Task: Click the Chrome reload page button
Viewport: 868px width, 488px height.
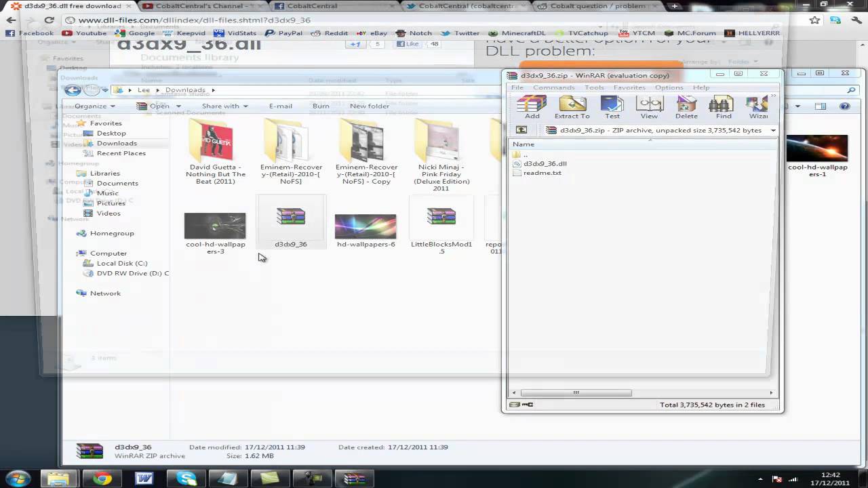Action: pyautogui.click(x=49, y=20)
